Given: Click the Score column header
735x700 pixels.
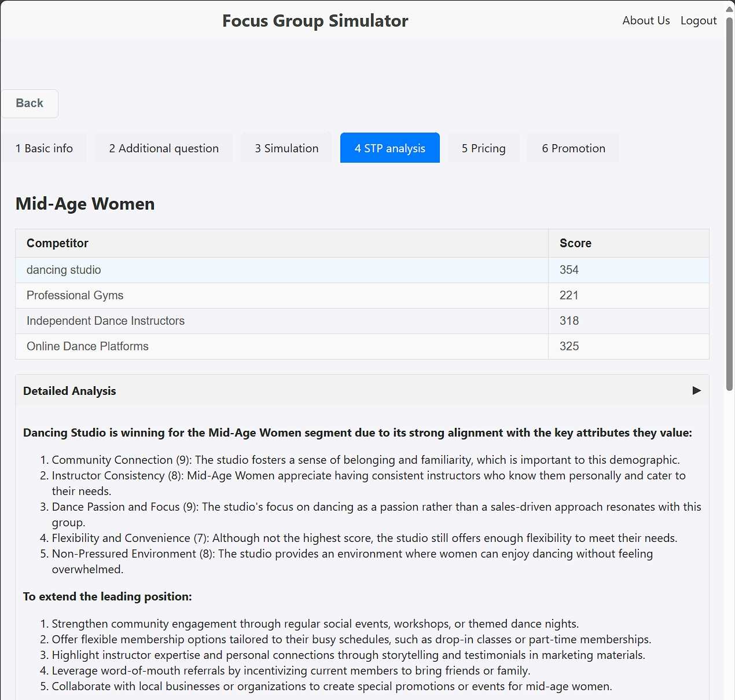Looking at the screenshot, I should click(575, 243).
